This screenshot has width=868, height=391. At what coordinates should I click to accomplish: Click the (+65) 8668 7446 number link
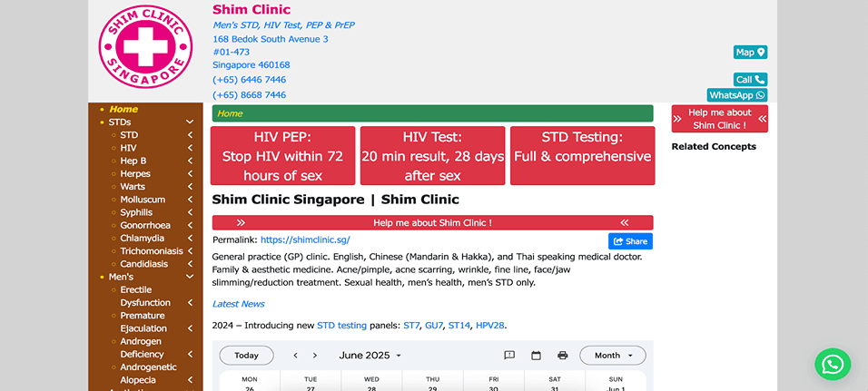click(x=249, y=95)
